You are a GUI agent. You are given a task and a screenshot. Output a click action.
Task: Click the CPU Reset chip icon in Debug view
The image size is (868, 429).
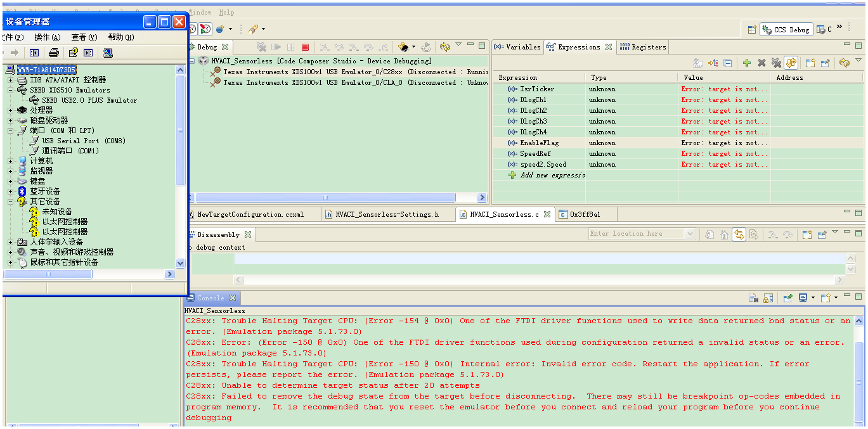point(403,47)
